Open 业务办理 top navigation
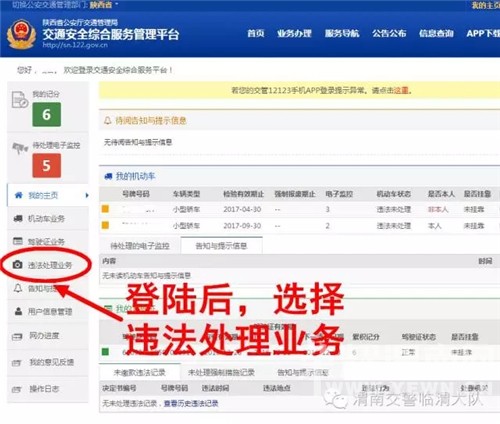500x424 pixels. (x=294, y=33)
